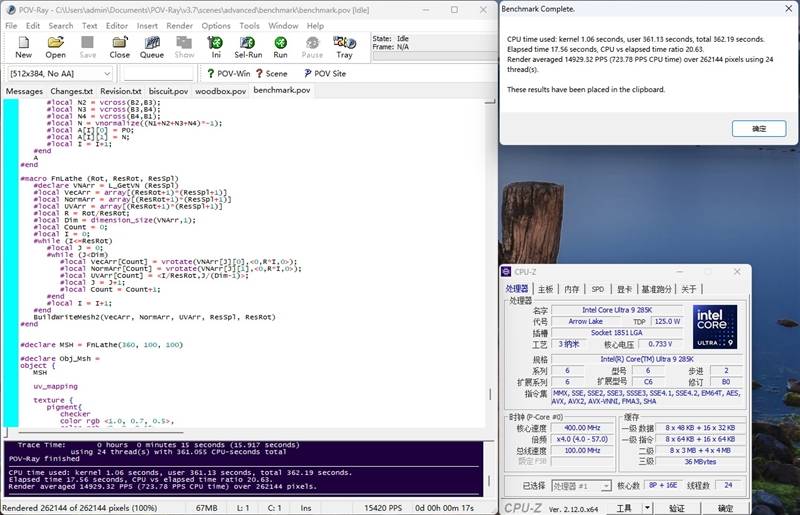
Task: Open the POV-Win help link
Action: point(227,74)
